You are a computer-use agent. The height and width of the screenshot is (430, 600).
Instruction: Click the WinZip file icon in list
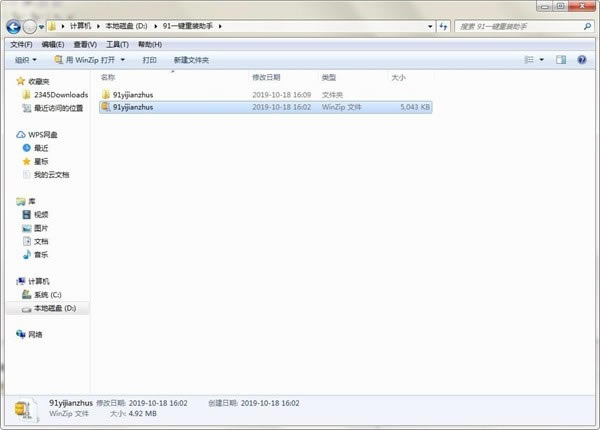pyautogui.click(x=106, y=107)
